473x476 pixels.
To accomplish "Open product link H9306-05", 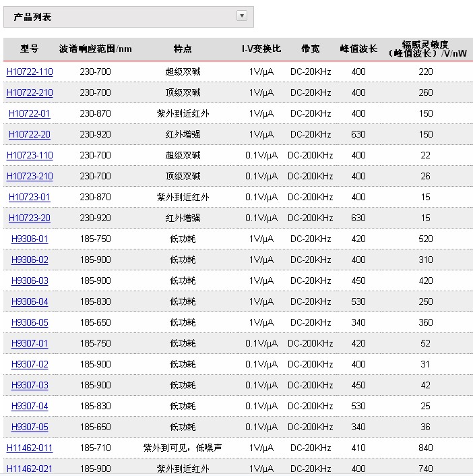I will (30, 323).
